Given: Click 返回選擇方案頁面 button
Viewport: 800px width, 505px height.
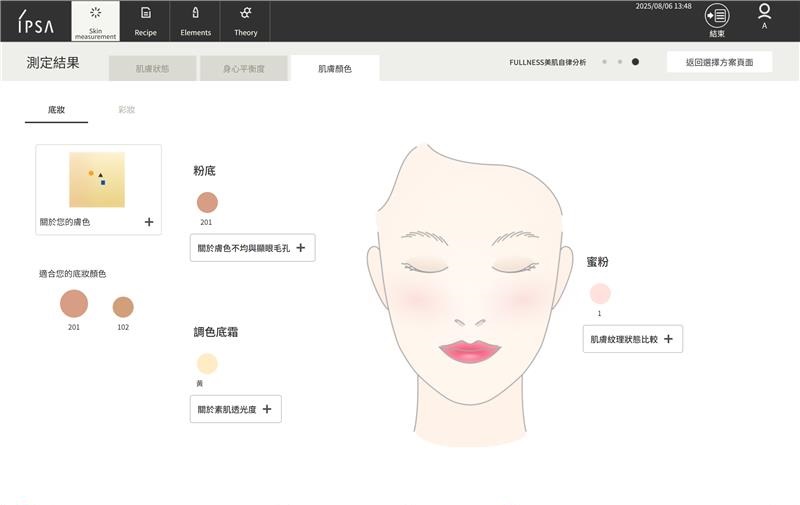Looking at the screenshot, I should 719,62.
